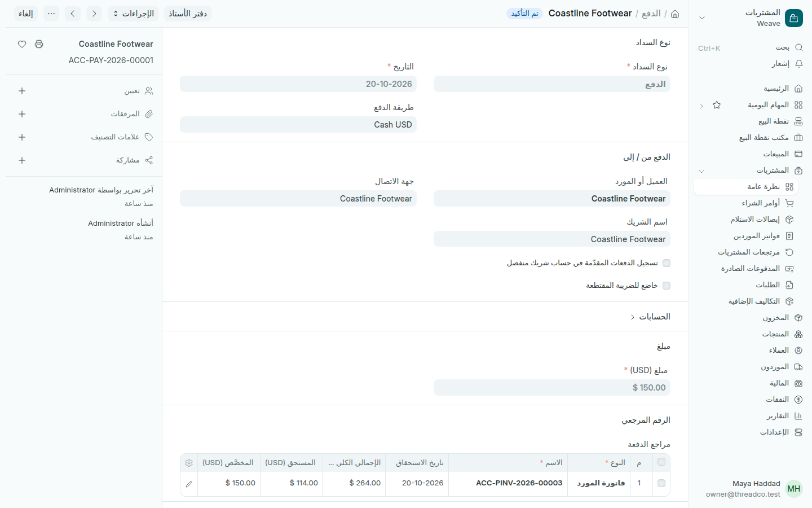Collapse the المشتريات sidebar group chevron

701,171
